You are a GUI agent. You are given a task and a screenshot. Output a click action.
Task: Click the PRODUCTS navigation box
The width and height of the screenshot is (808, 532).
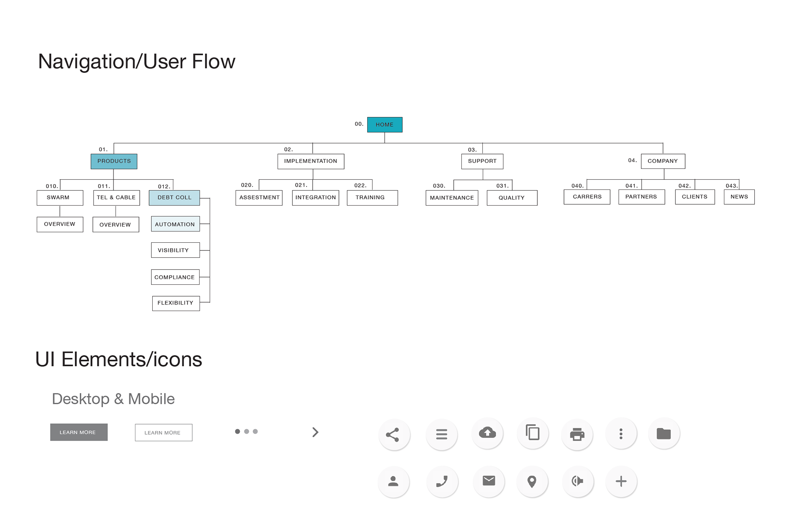pyautogui.click(x=114, y=161)
